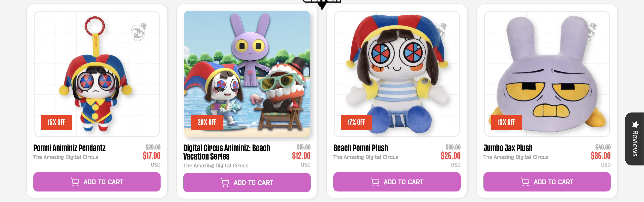Click the 15% OFF badge
Image resolution: width=644 pixels, height=202 pixels.
click(56, 122)
